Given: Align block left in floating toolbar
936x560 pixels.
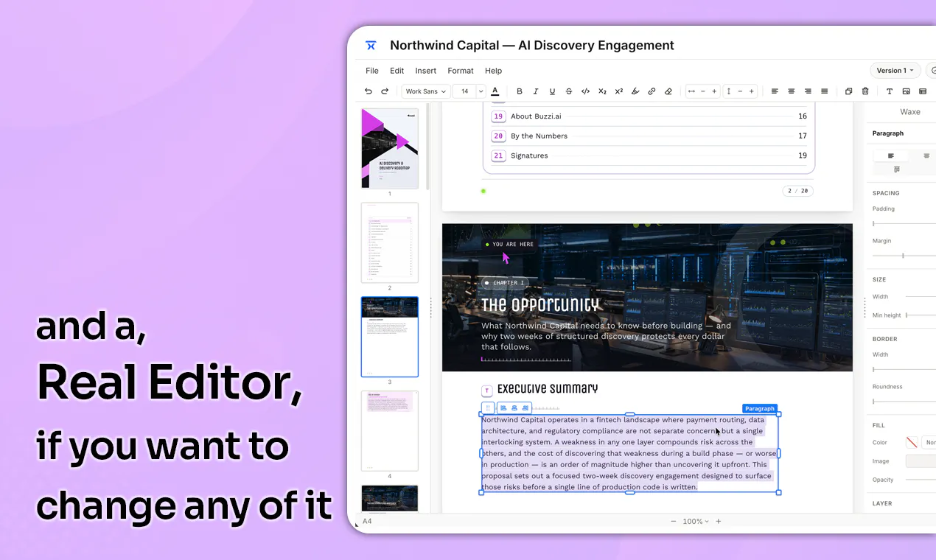Looking at the screenshot, I should (503, 407).
